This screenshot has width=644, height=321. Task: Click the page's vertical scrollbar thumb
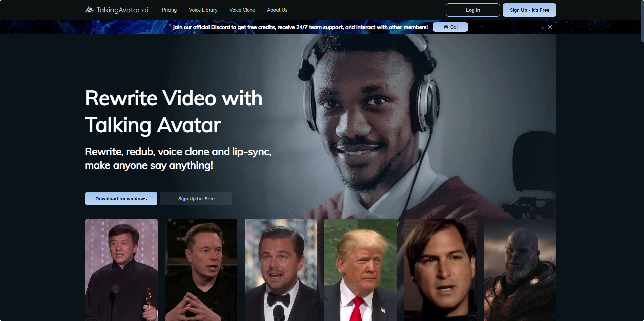pyautogui.click(x=642, y=21)
